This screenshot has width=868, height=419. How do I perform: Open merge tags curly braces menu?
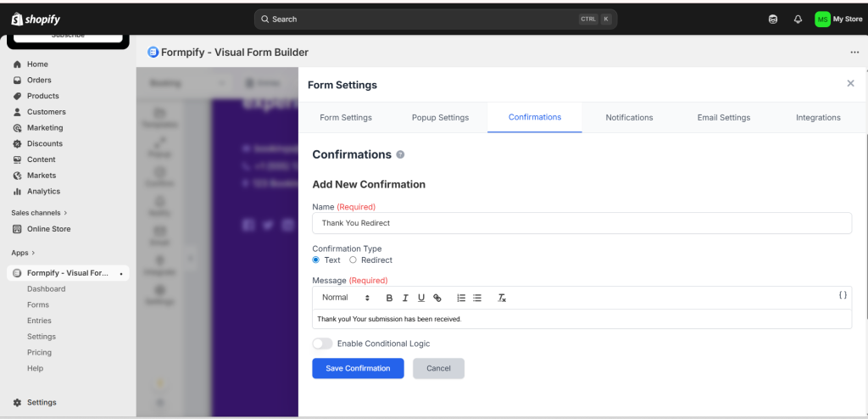click(843, 295)
